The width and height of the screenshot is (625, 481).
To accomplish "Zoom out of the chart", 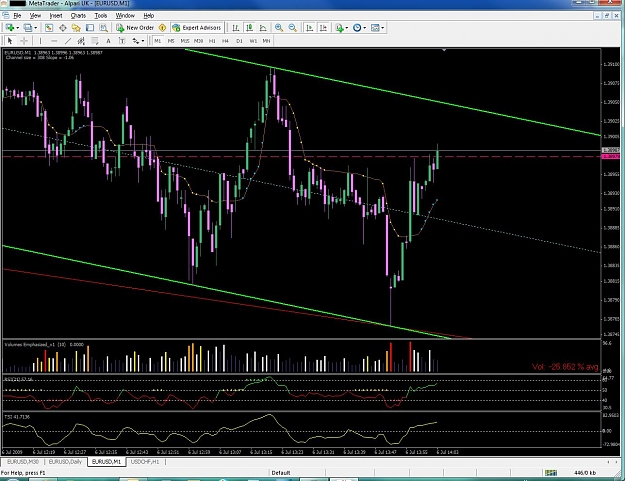I will click(x=293, y=28).
